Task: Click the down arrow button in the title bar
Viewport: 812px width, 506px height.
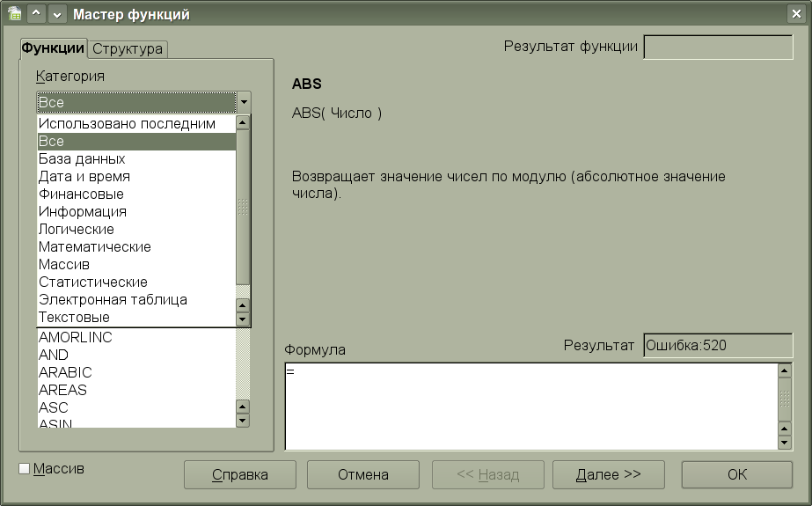Action: (56, 14)
